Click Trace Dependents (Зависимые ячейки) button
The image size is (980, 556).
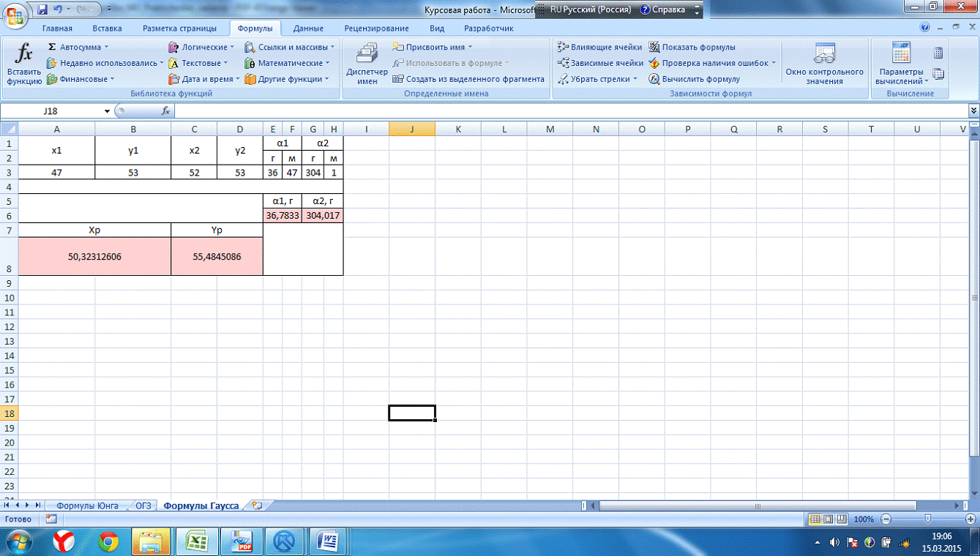600,64
